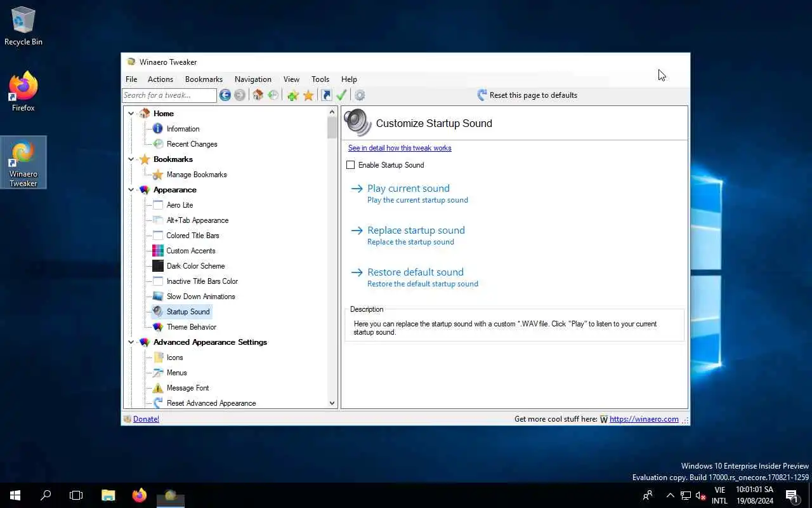
Task: Click the Custom Accents colorful icon
Action: pyautogui.click(x=158, y=251)
